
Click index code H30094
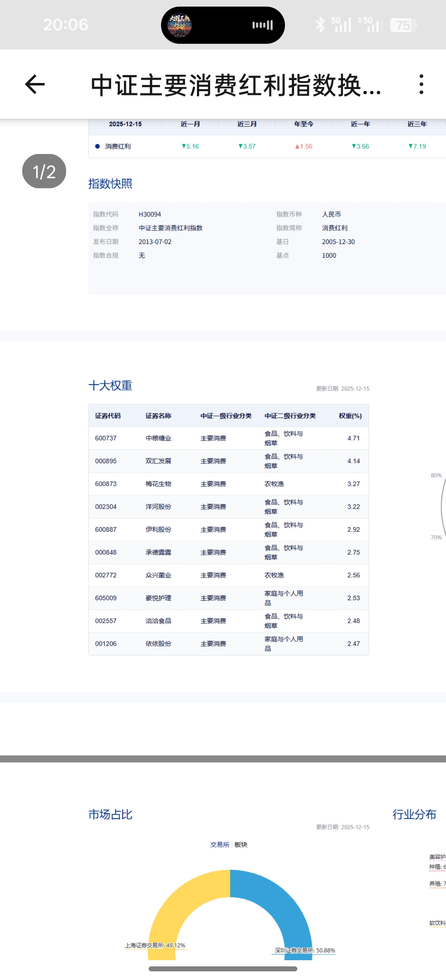[150, 214]
